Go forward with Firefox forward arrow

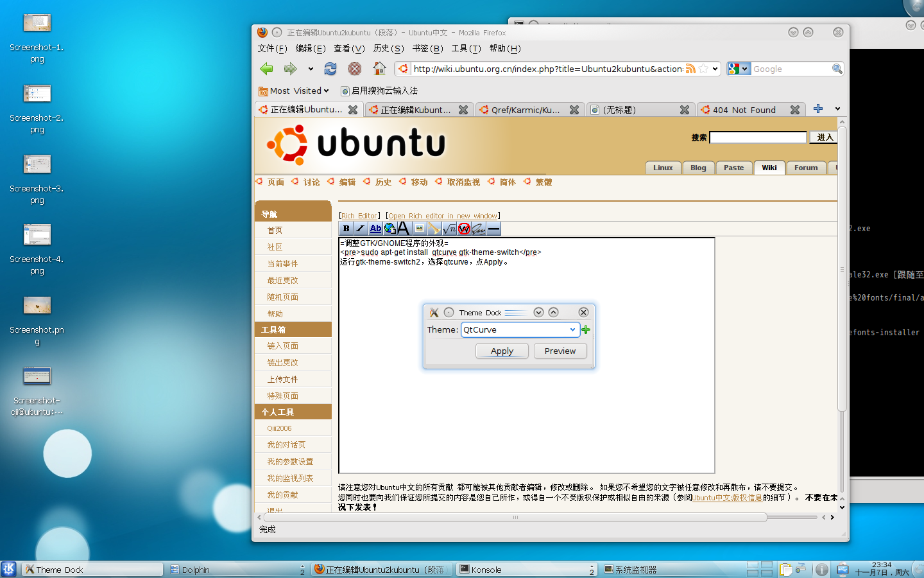pyautogui.click(x=291, y=69)
